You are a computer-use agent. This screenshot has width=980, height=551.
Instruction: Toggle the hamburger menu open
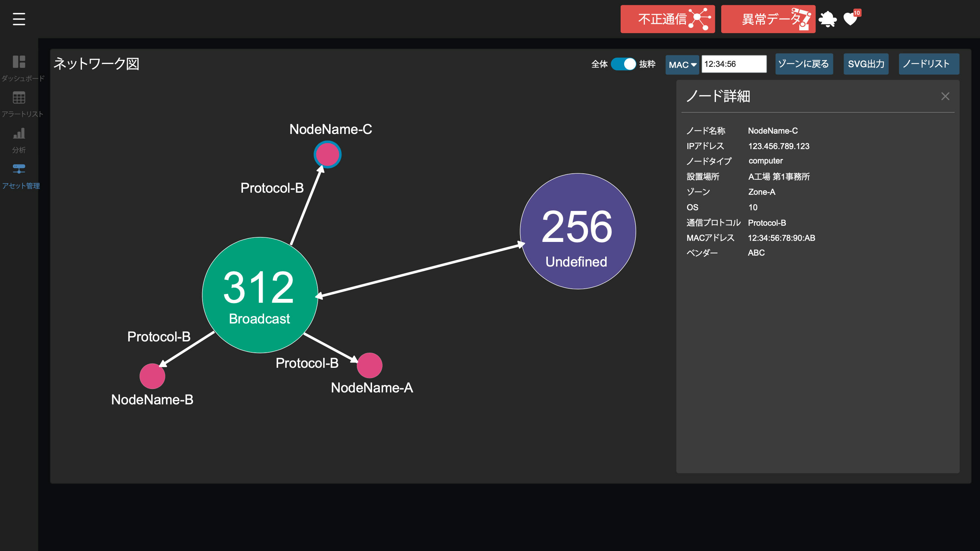click(18, 19)
